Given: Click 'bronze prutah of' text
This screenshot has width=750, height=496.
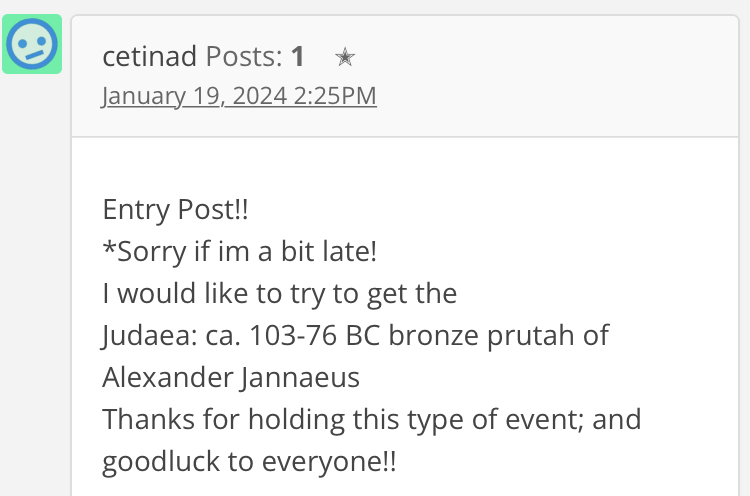Looking at the screenshot, I should tap(499, 335).
